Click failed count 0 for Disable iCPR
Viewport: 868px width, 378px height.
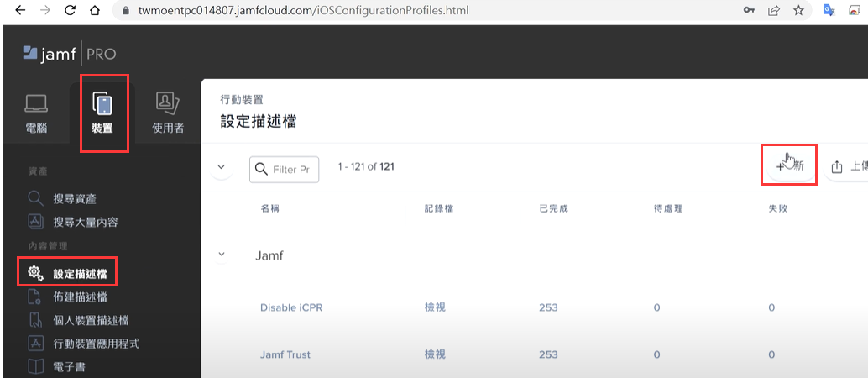pos(771,307)
